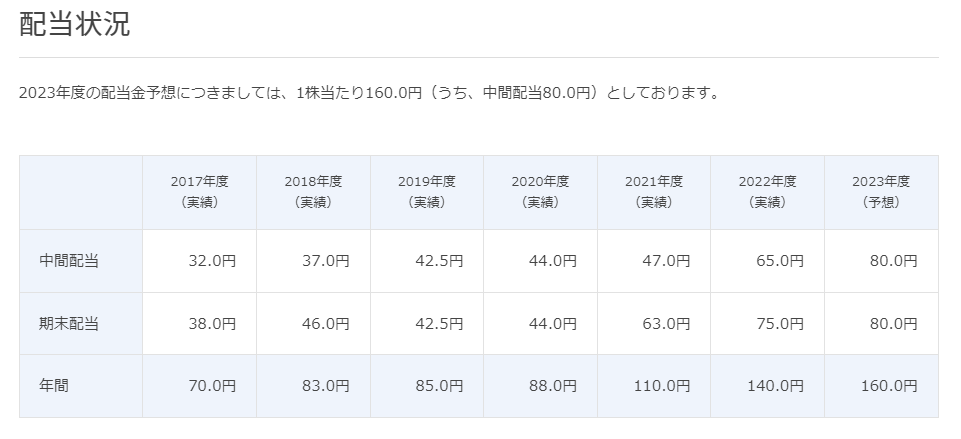
Task: Click the 配当状況 page heading
Action: tap(74, 25)
